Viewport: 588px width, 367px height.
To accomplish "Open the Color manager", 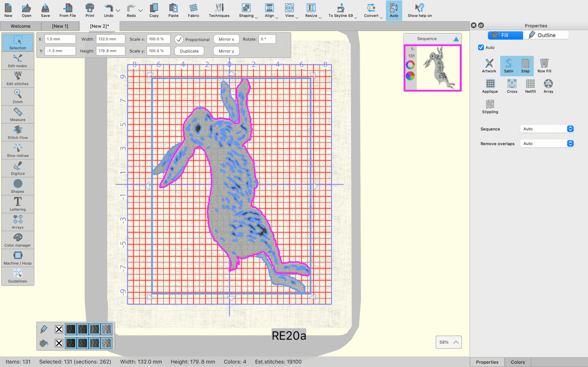I will coord(17,240).
